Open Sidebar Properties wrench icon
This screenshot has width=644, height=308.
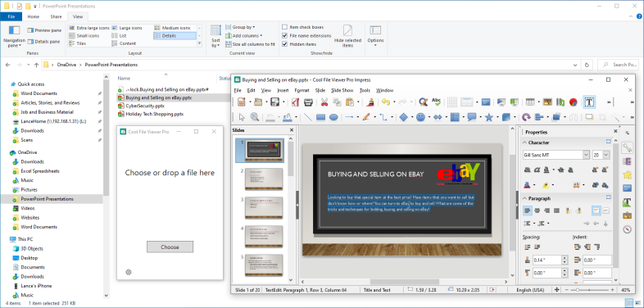click(x=627, y=147)
